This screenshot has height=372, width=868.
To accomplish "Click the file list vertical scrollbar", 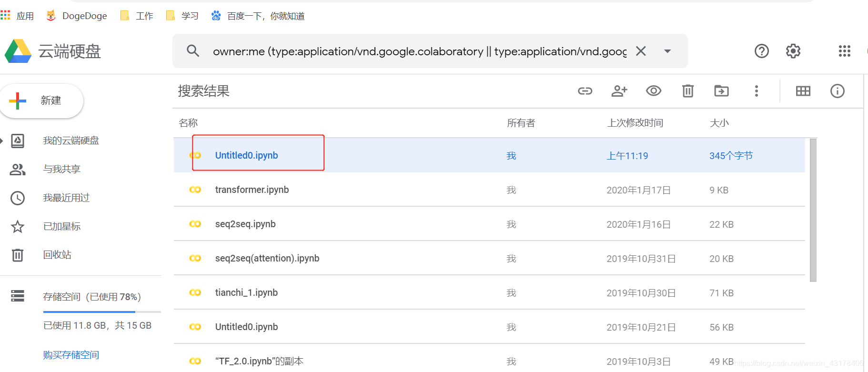I will point(813,210).
